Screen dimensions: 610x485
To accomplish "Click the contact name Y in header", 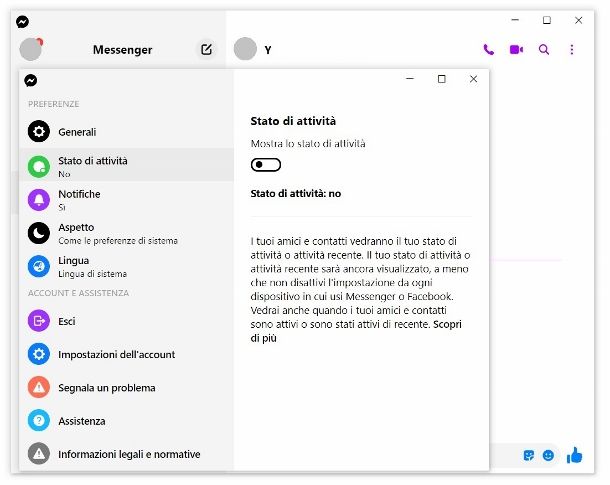I will (x=268, y=50).
